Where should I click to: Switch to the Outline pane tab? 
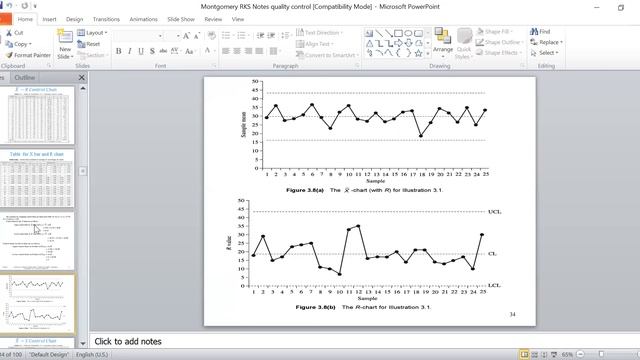click(24, 78)
